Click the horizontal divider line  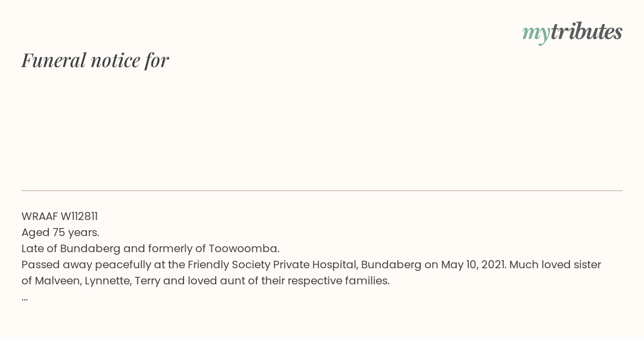322,190
